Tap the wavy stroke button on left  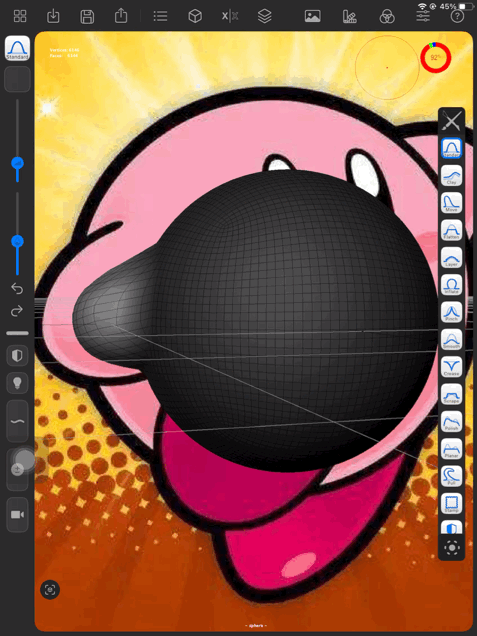point(17,421)
